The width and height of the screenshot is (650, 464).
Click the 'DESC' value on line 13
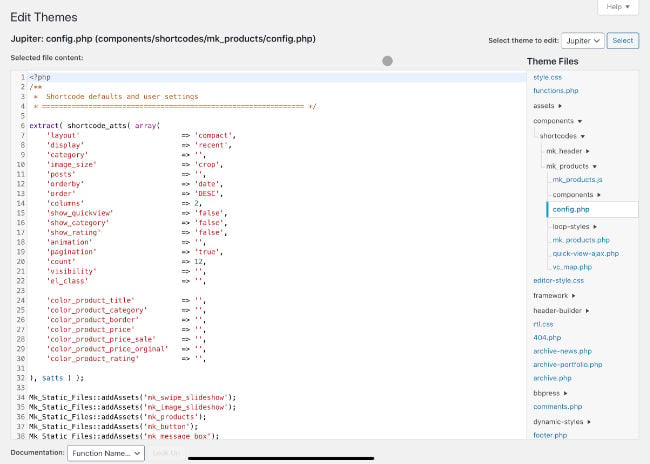(207, 194)
